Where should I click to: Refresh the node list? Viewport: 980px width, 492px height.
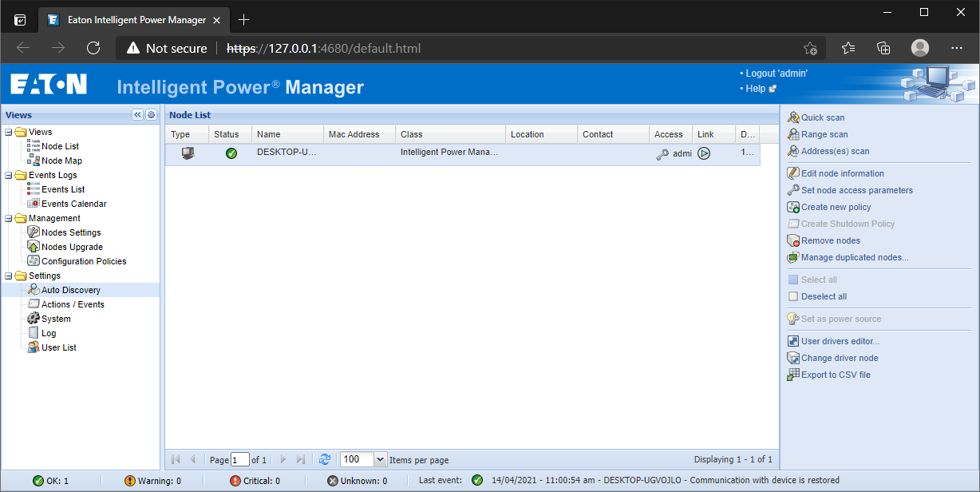[325, 459]
